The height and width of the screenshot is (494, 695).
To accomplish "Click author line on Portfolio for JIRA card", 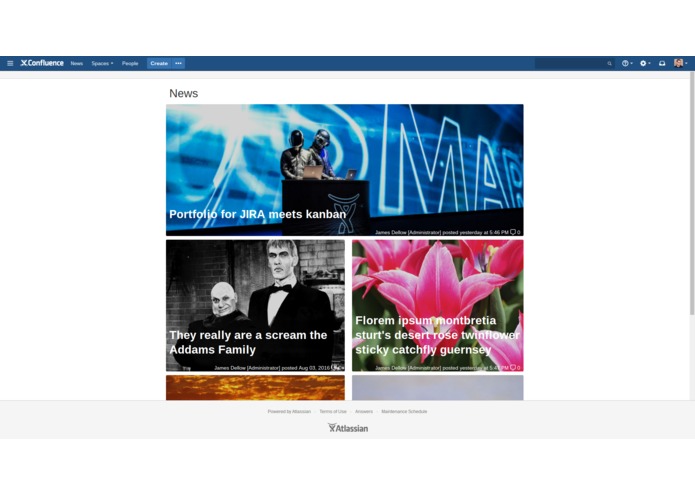I will pos(441,232).
